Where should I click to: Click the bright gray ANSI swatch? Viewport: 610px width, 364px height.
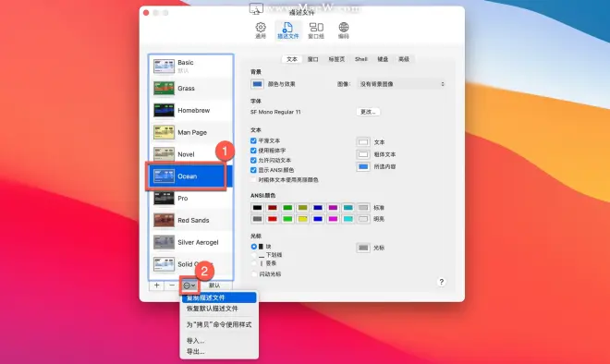pos(257,219)
